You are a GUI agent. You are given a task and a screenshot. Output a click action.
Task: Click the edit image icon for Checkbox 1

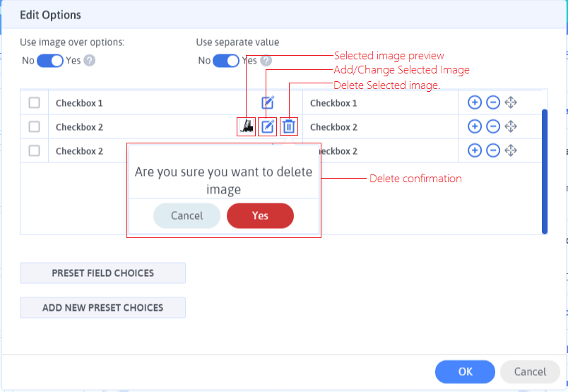click(x=268, y=102)
